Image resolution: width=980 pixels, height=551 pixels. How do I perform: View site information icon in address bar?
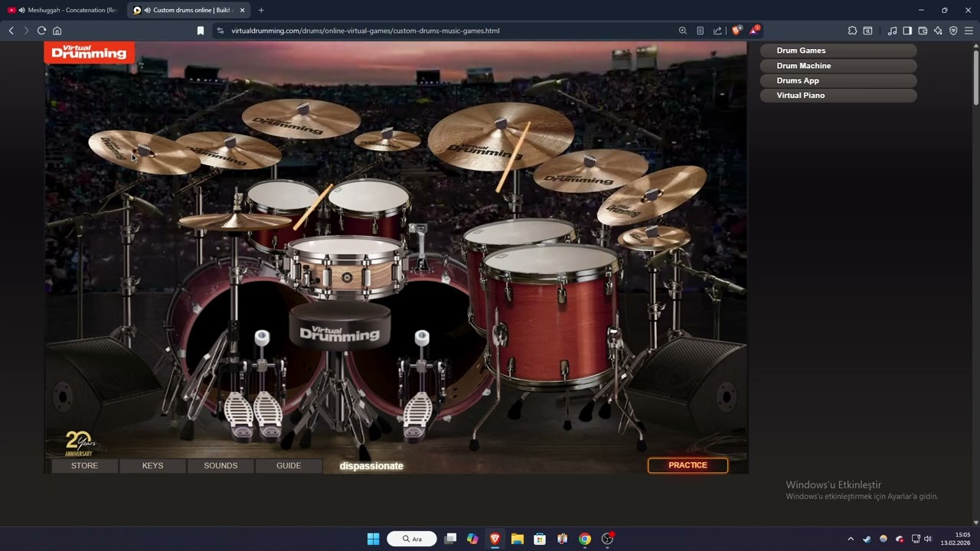point(220,31)
